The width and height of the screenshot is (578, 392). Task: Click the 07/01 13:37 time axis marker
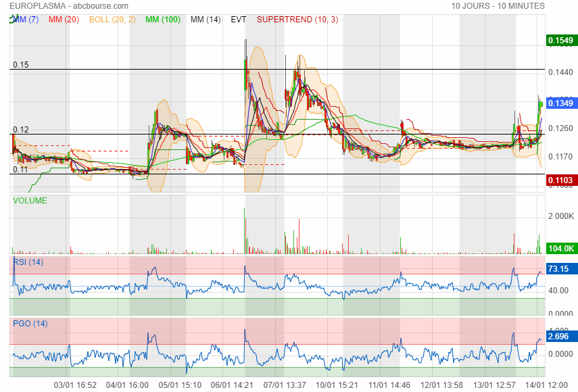tap(284, 385)
